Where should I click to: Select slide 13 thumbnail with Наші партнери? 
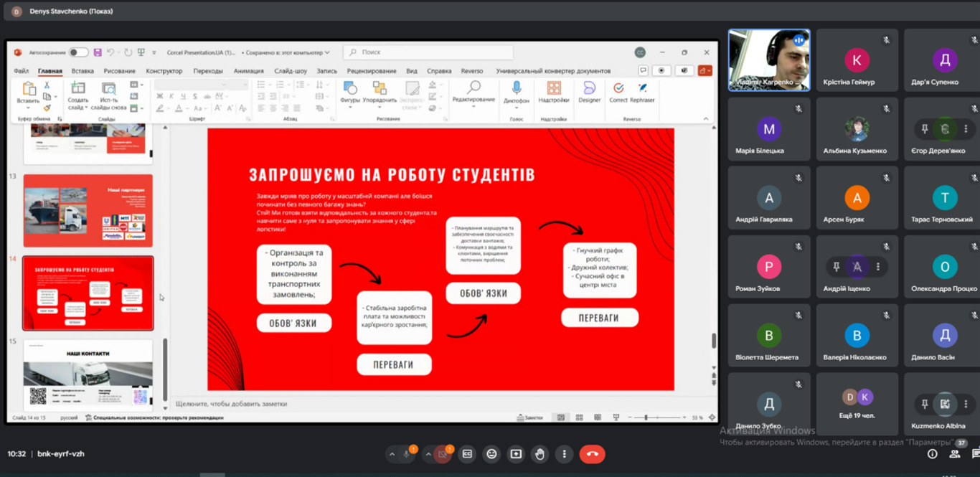coord(88,211)
